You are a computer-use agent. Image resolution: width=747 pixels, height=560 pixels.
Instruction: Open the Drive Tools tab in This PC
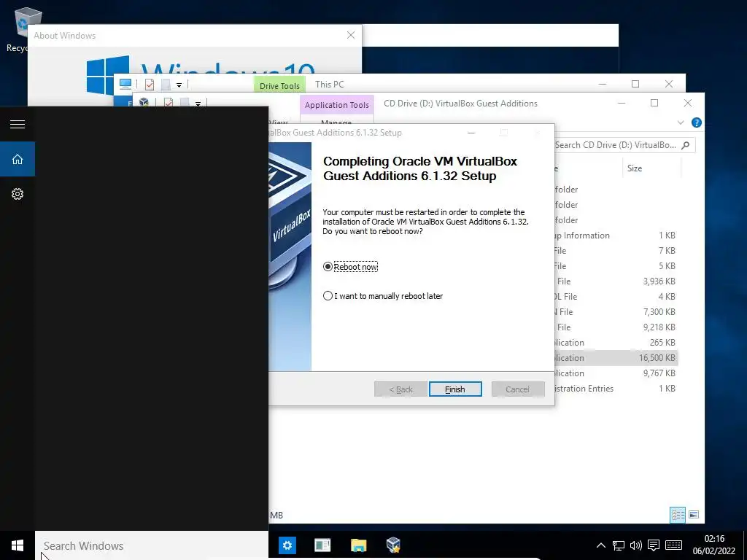pyautogui.click(x=279, y=86)
